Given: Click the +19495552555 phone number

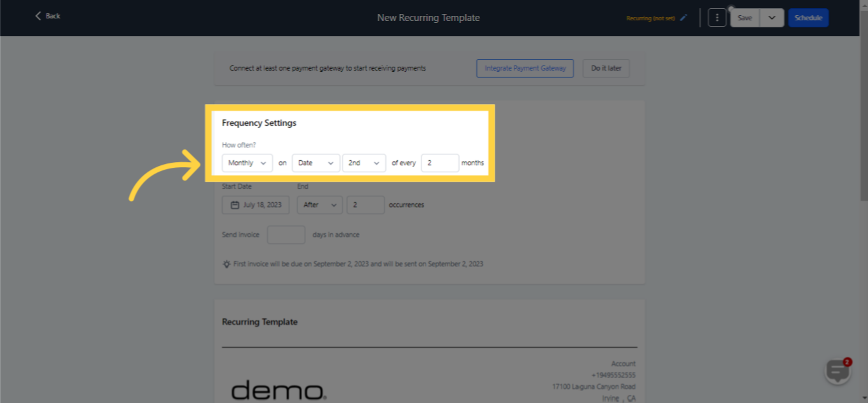Looking at the screenshot, I should (613, 375).
